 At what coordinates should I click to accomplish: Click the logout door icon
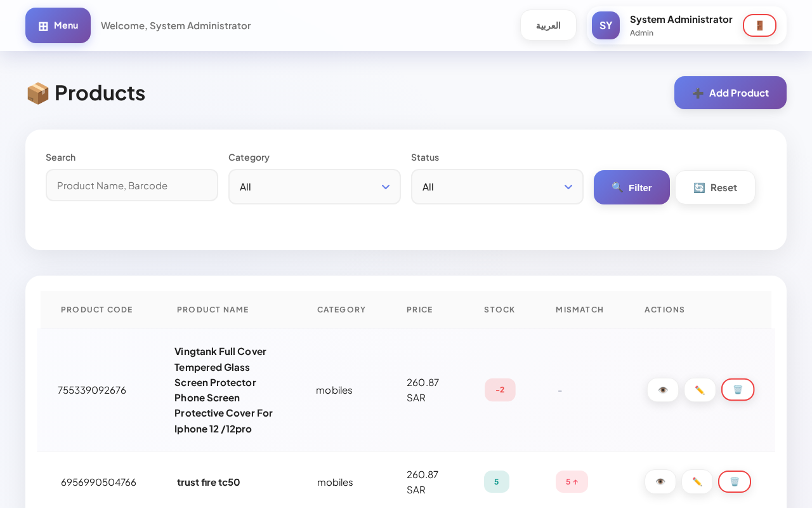click(x=759, y=25)
